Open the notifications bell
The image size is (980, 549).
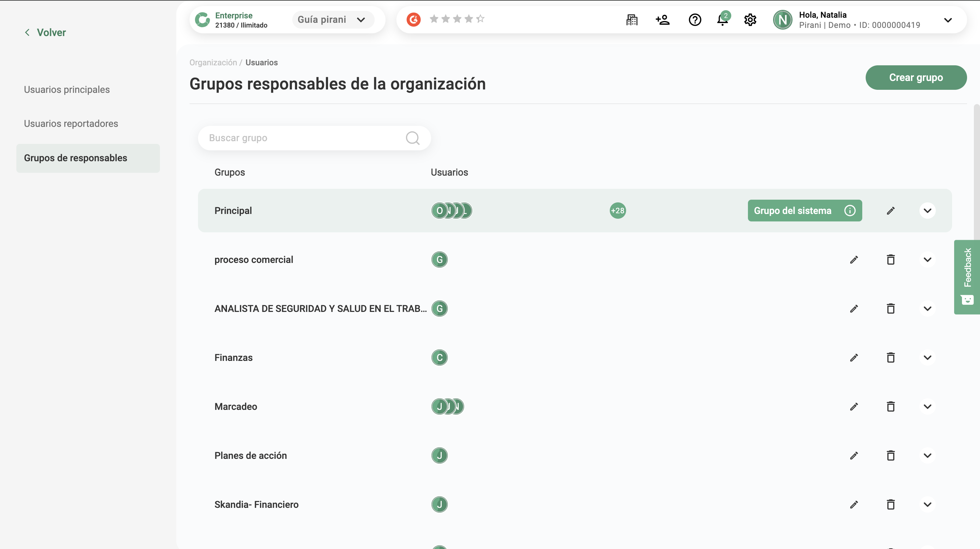[x=722, y=19]
